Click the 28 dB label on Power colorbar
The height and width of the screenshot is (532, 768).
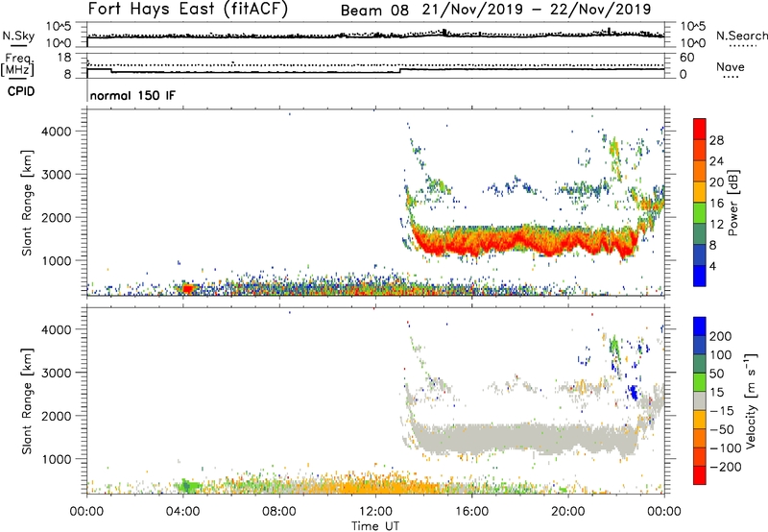click(x=716, y=140)
